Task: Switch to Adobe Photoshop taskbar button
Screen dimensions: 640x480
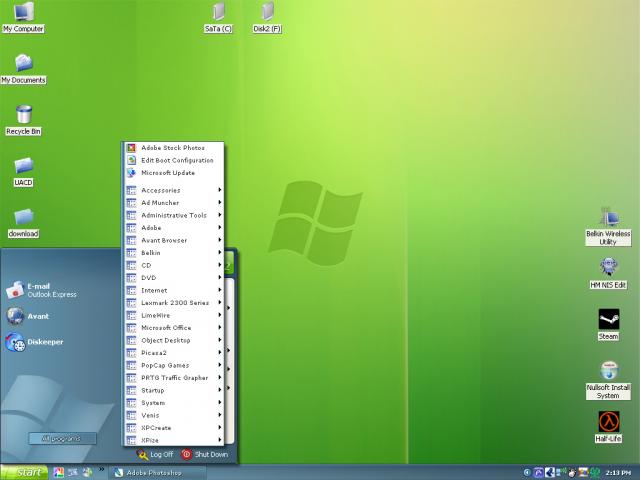Action: coord(157,473)
